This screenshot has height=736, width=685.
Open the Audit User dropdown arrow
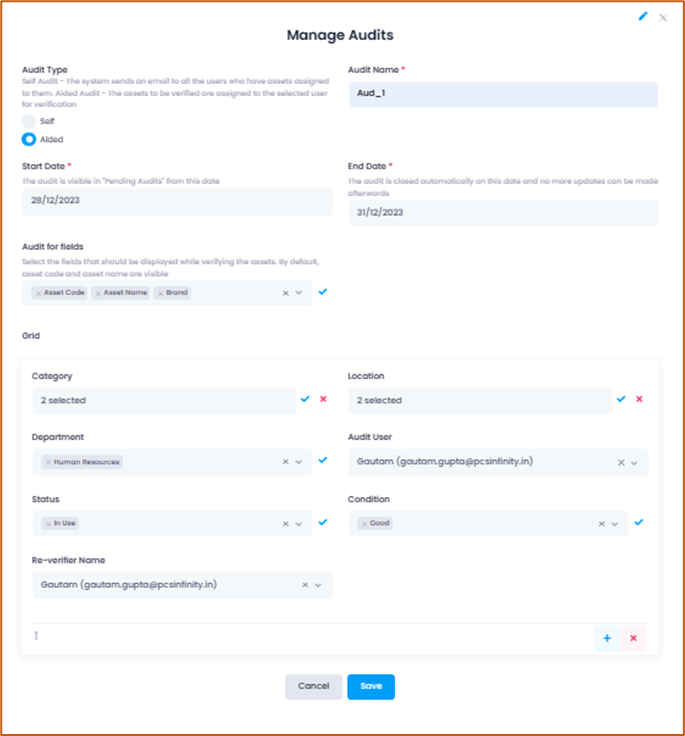point(634,463)
